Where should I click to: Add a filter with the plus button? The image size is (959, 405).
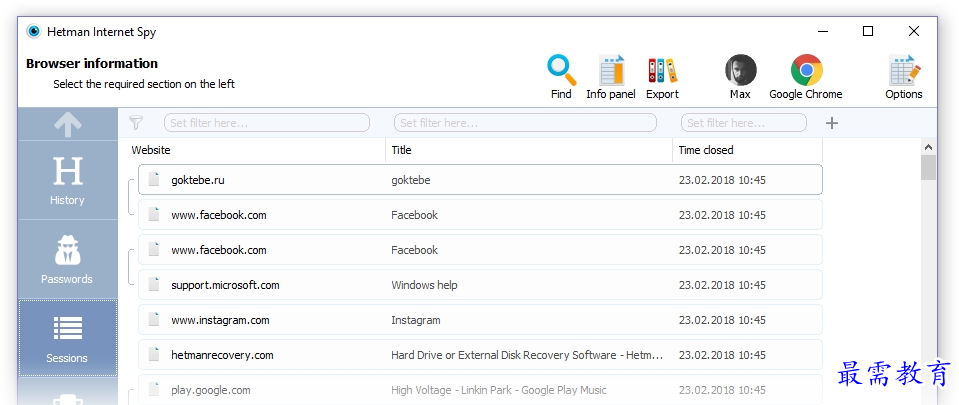point(831,123)
